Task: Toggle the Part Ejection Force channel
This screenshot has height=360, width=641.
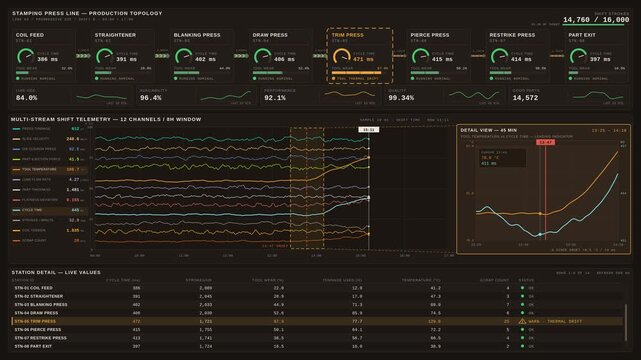Action: (x=49, y=159)
